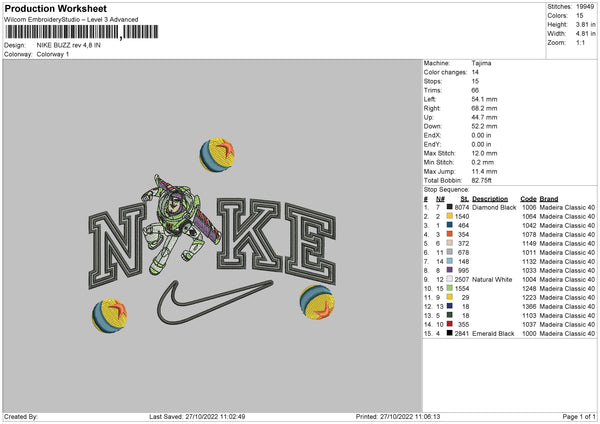Click the Nike swoosh outline in the preview
Viewport: 600px width, 424px height.
click(215, 302)
